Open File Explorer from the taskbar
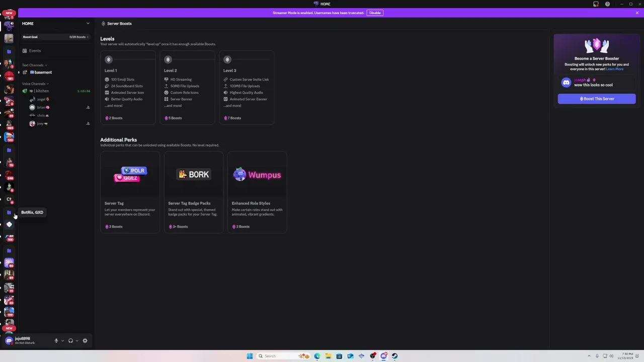 click(x=328, y=356)
